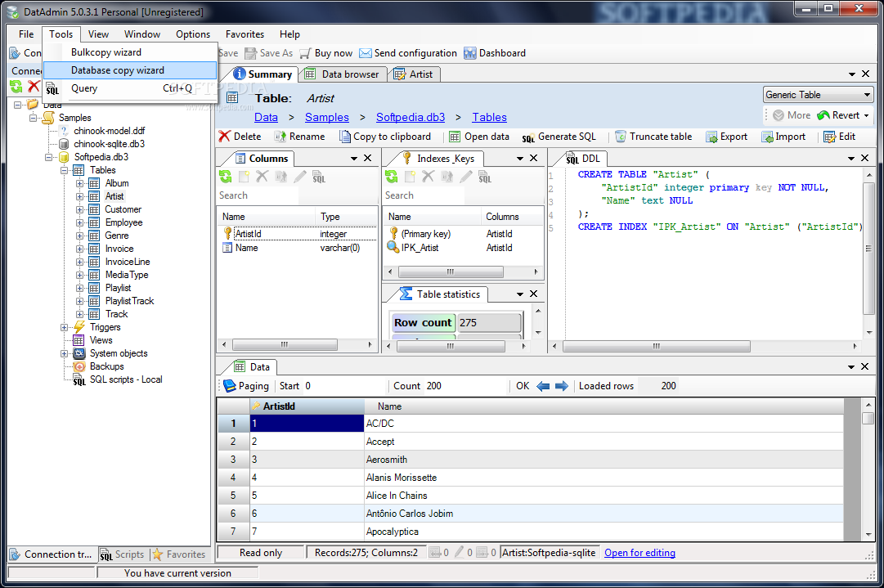Image resolution: width=884 pixels, height=588 pixels.
Task: Click the More button
Action: pos(792,115)
